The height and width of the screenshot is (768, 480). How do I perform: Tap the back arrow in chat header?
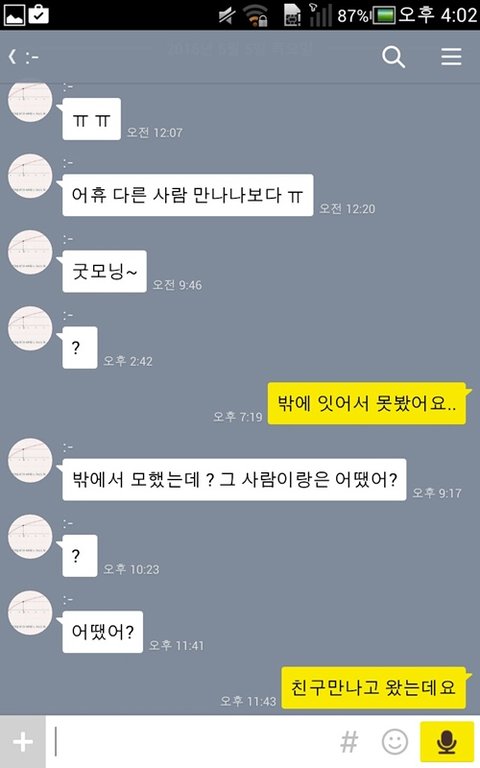tap(13, 57)
